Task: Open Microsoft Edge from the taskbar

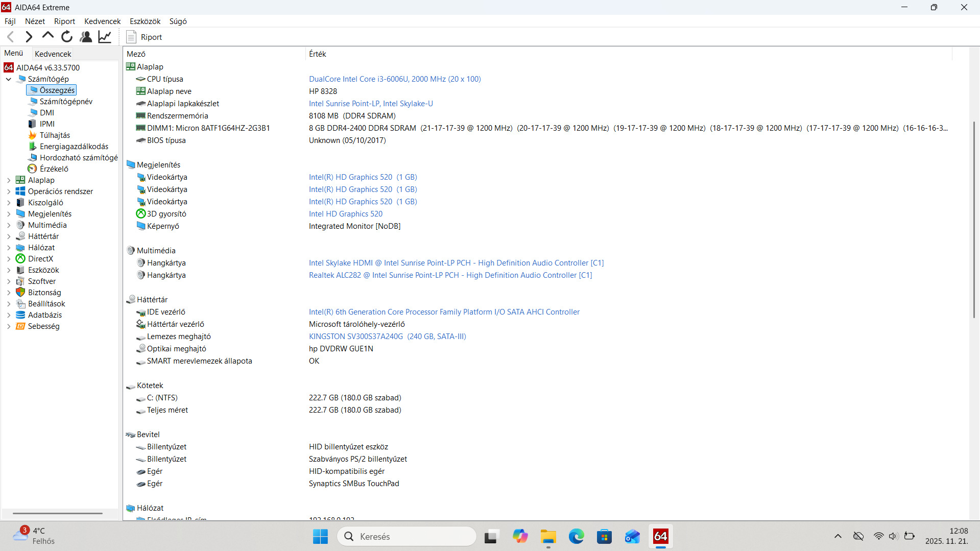Action: click(x=577, y=537)
